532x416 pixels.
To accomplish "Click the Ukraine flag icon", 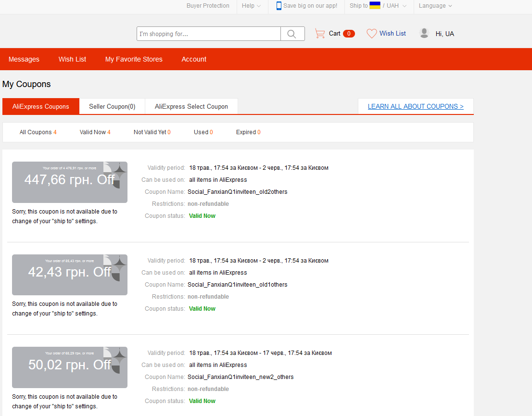I will pyautogui.click(x=375, y=5).
